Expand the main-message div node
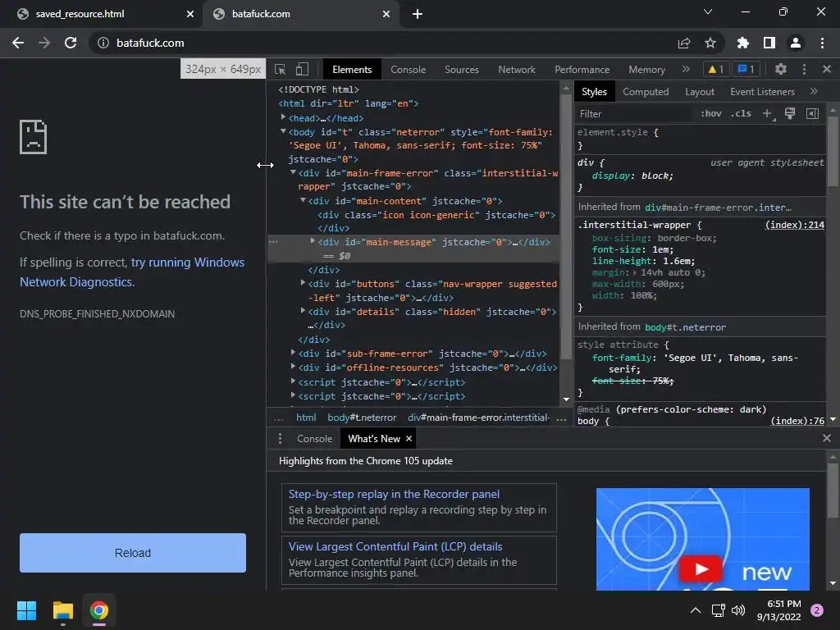840x630 pixels. (x=313, y=241)
